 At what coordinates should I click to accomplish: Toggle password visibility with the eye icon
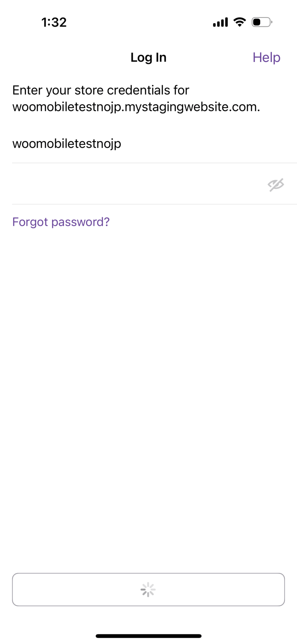point(276,185)
